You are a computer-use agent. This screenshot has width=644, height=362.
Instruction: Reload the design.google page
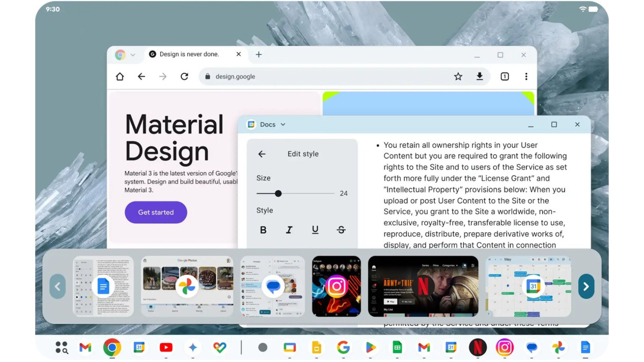click(184, 76)
